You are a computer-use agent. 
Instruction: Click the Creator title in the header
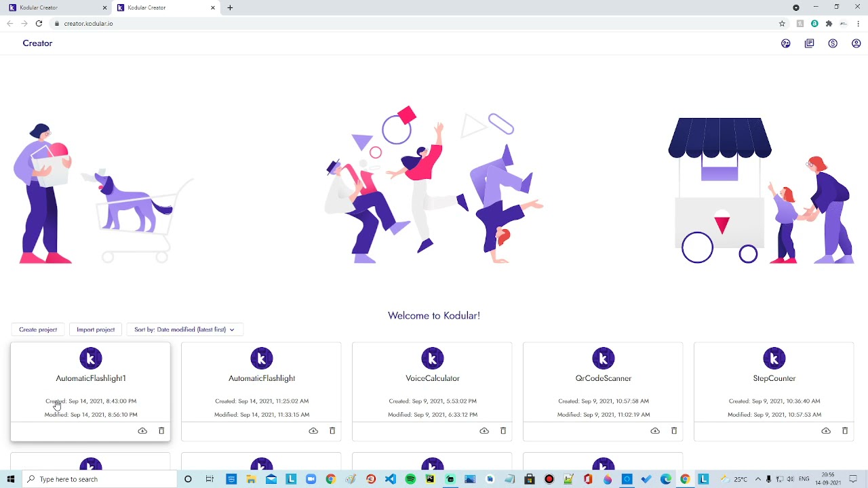(37, 43)
